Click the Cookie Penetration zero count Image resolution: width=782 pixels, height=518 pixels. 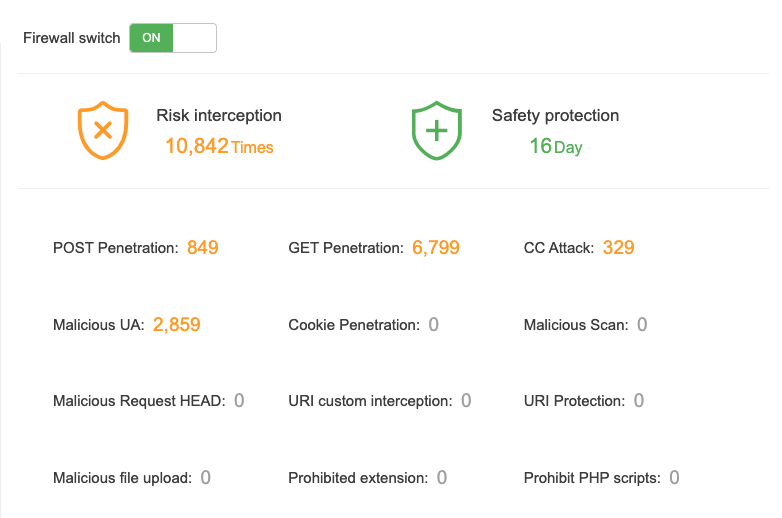433,324
